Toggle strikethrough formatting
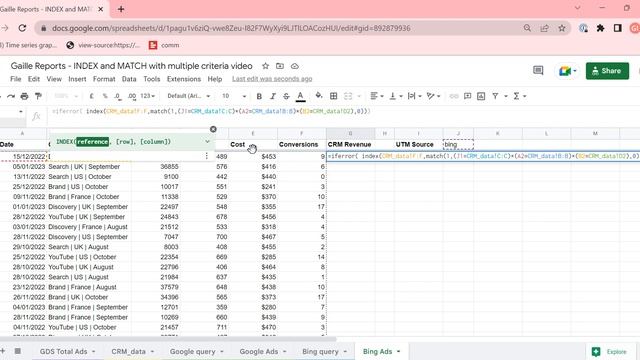640x360 pixels. point(286,96)
